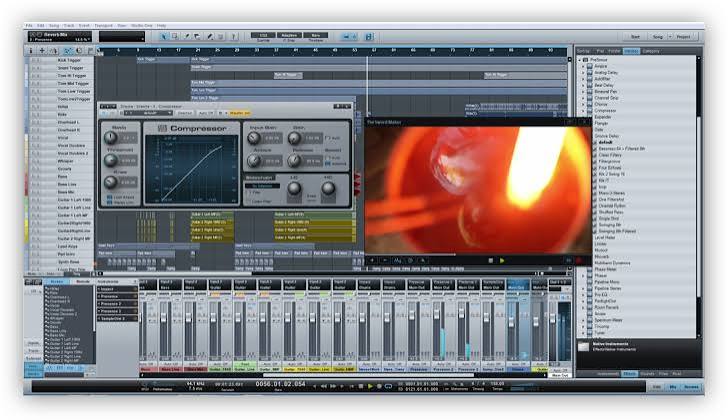Select the Eraser tool in the toolbar
This screenshot has width=728, height=420.
point(197,36)
